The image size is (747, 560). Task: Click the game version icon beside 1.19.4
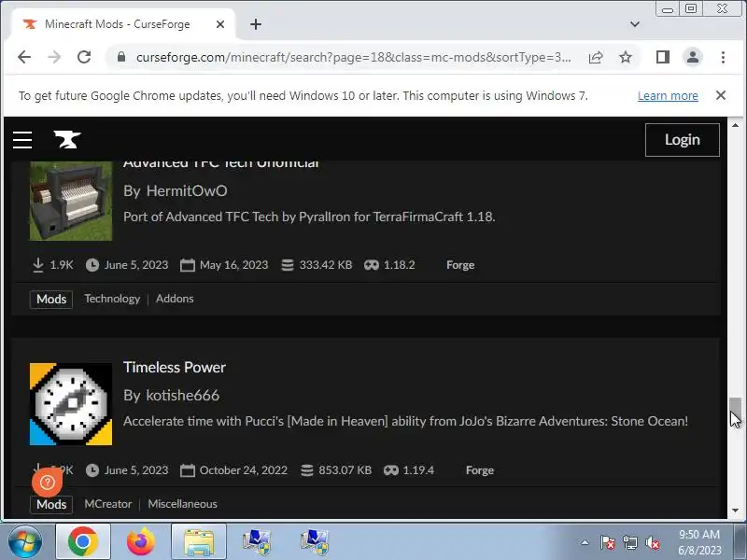pyautogui.click(x=390, y=470)
